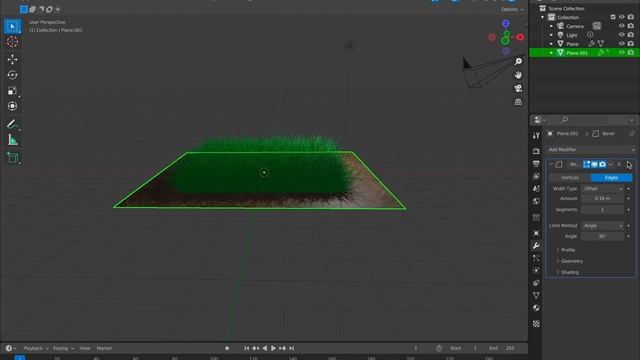The height and width of the screenshot is (360, 640).
Task: Open the Keying menu
Action: click(63, 349)
